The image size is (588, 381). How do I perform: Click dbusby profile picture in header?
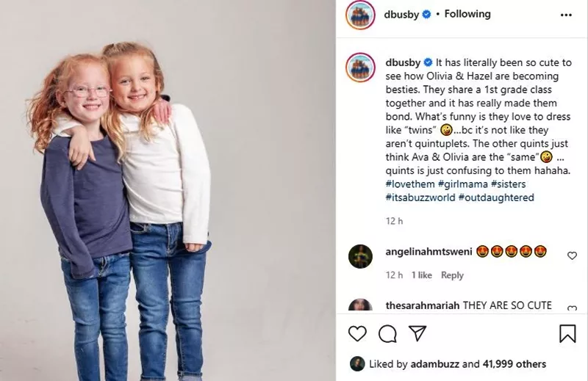coord(360,15)
